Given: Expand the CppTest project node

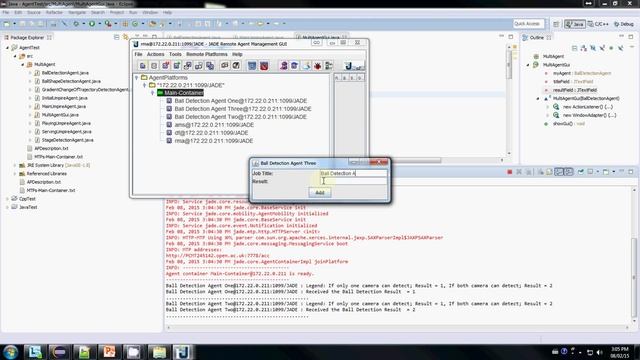Looking at the screenshot, I should click(x=7, y=199).
